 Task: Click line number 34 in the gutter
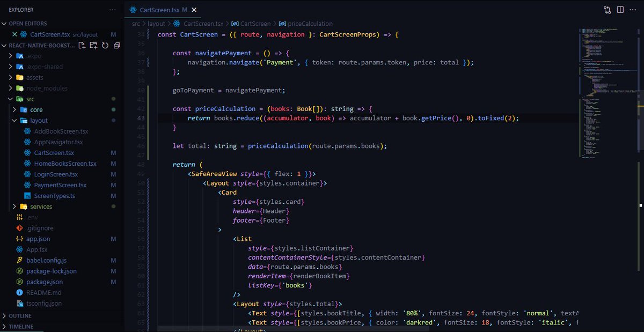pyautogui.click(x=141, y=34)
